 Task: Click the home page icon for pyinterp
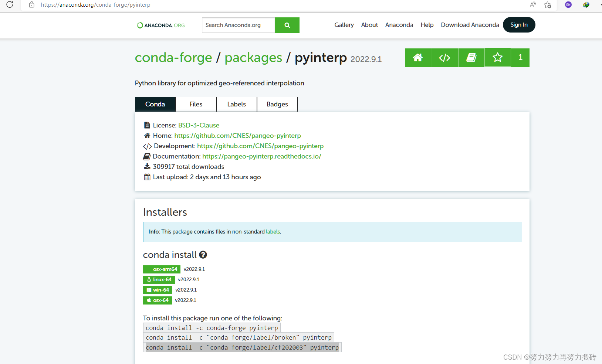(x=417, y=58)
